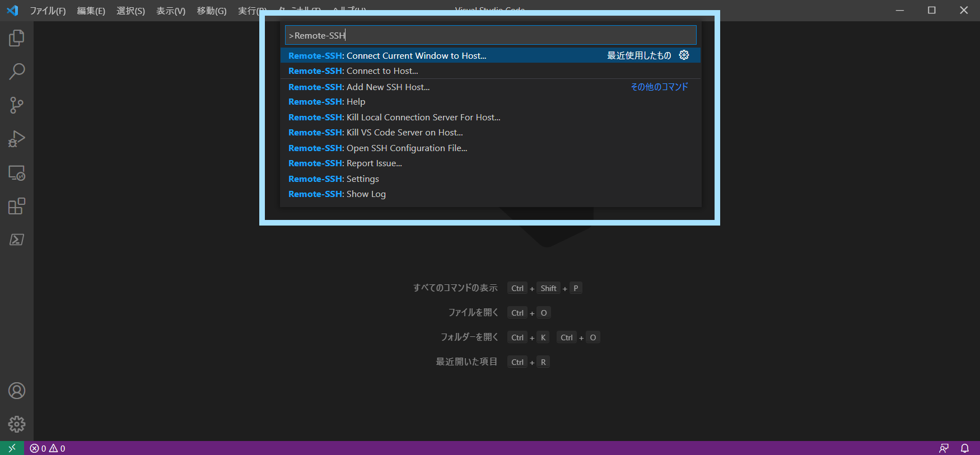980x455 pixels.
Task: Select Remote-SSH: Report Issue command
Action: tap(491, 163)
